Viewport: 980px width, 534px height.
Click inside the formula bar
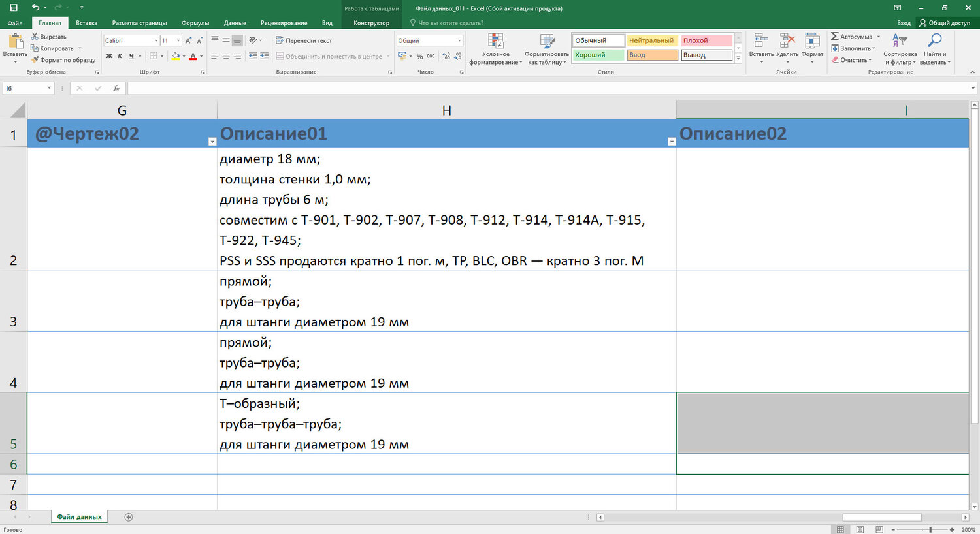click(549, 88)
